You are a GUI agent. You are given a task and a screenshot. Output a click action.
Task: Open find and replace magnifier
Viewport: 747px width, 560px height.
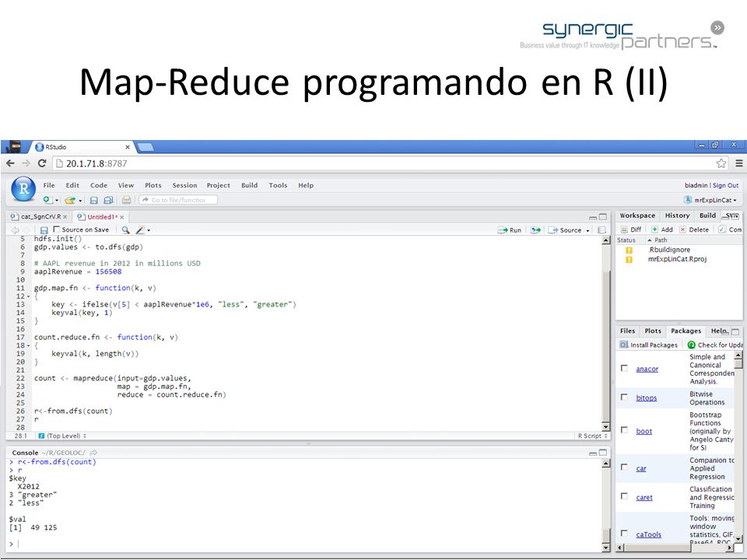[126, 230]
